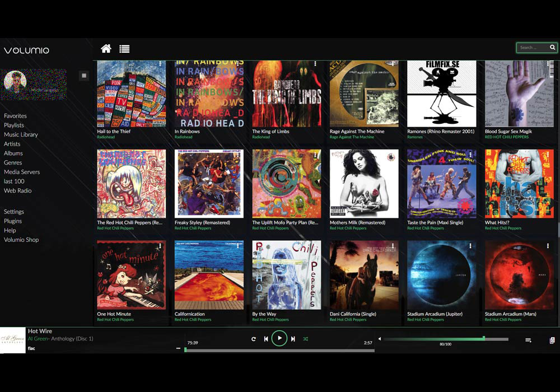Image resolution: width=560 pixels, height=392 pixels.
Task: Open By the Way album cover
Action: tap(286, 275)
